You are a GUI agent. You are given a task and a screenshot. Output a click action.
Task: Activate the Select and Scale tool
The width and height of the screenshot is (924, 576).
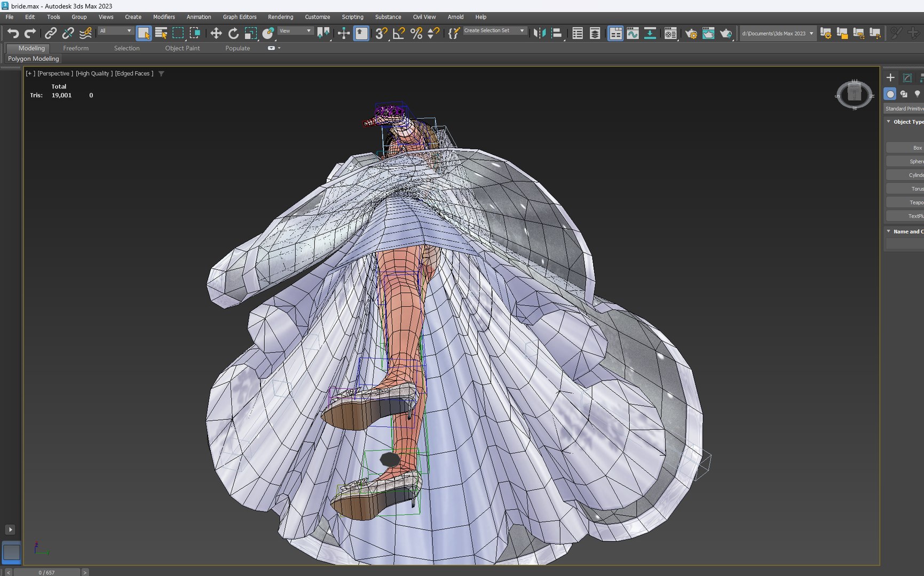250,34
